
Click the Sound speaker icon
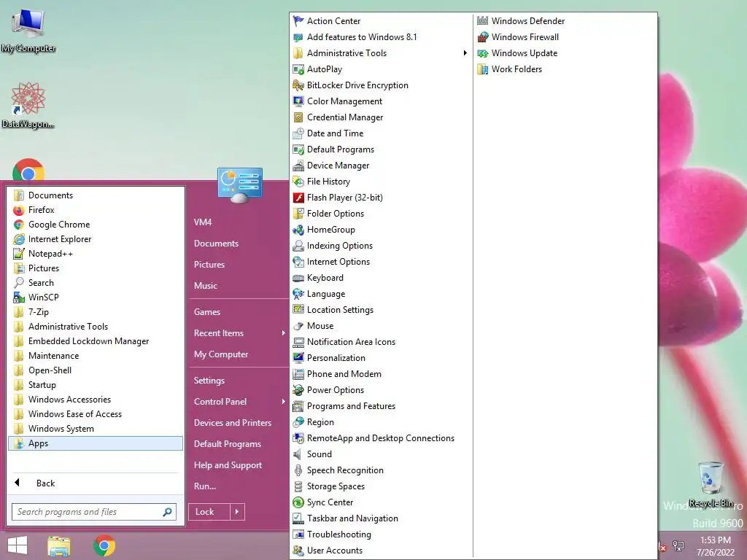(298, 454)
